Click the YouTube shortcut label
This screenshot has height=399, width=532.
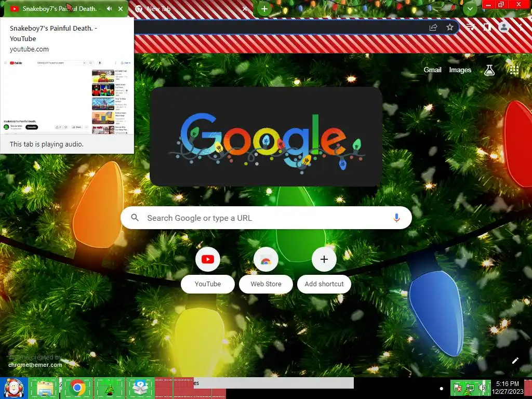click(208, 284)
